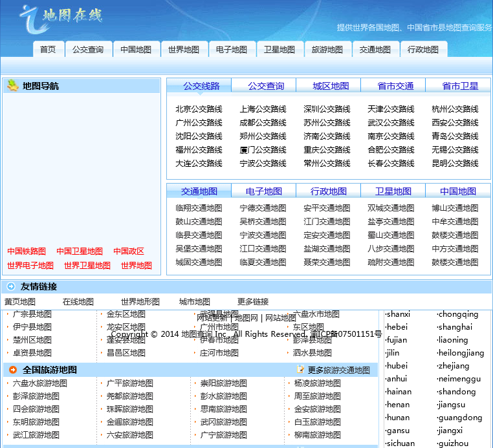Image resolution: width=493 pixels, height=448 pixels.
Task: Open the 北京公交路线 link
Action: [199, 109]
